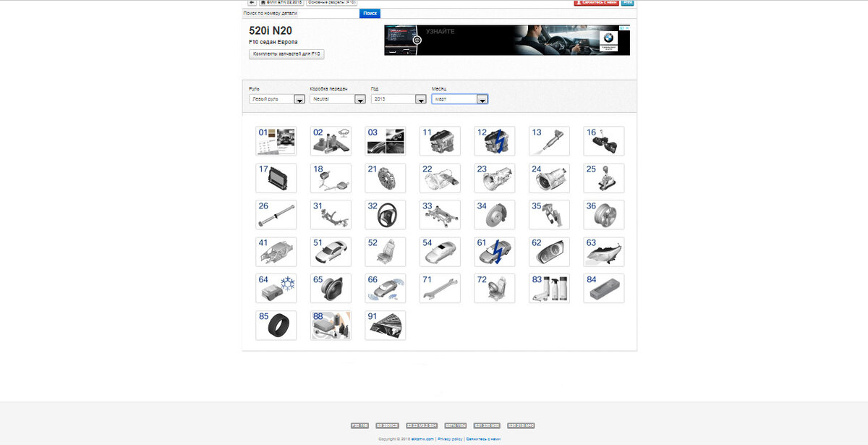
Task: Open group 85 tire category
Action: pos(276,325)
